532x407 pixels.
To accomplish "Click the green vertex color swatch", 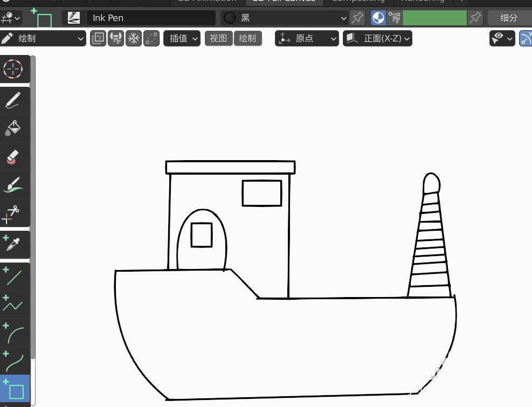I will [434, 18].
